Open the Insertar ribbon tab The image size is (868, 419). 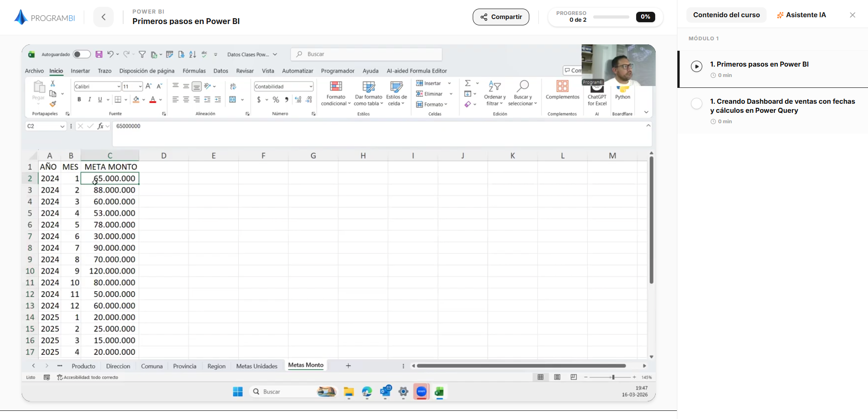pos(80,71)
